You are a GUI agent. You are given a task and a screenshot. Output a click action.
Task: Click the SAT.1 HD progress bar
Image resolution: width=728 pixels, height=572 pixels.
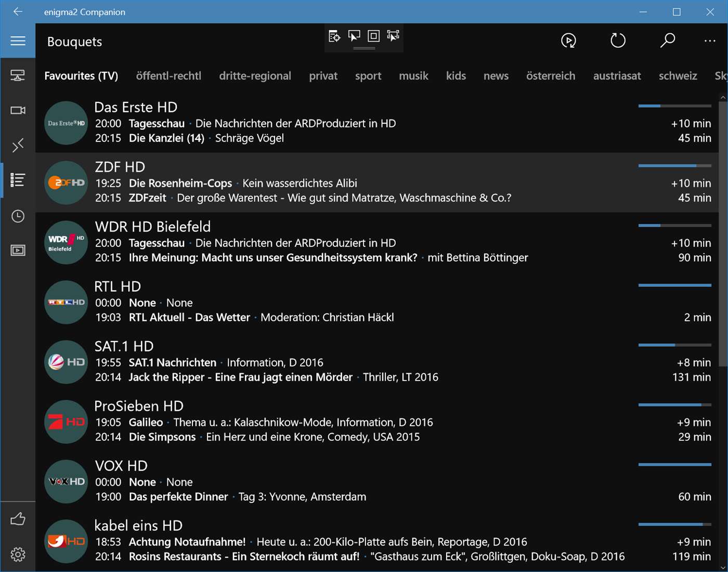click(x=674, y=345)
